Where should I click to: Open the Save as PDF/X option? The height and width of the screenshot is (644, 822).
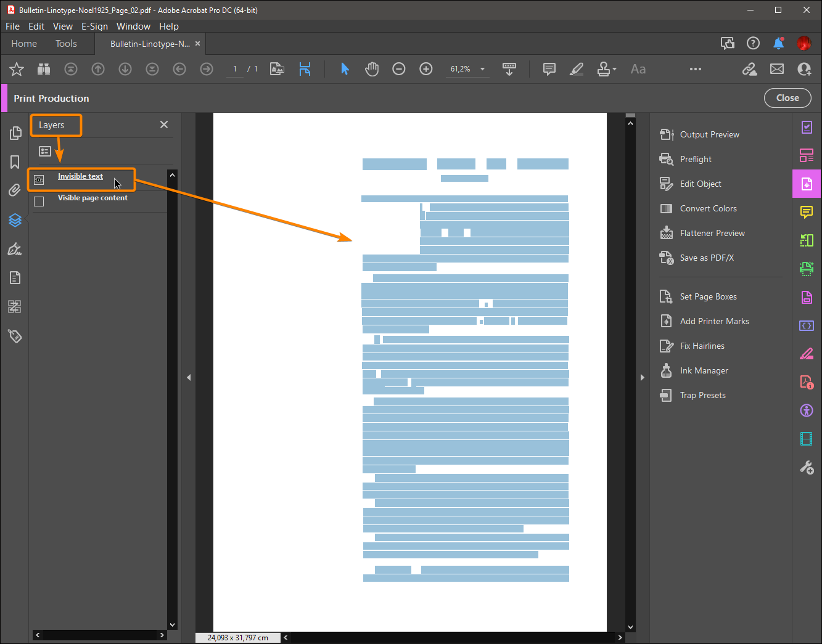coord(706,258)
